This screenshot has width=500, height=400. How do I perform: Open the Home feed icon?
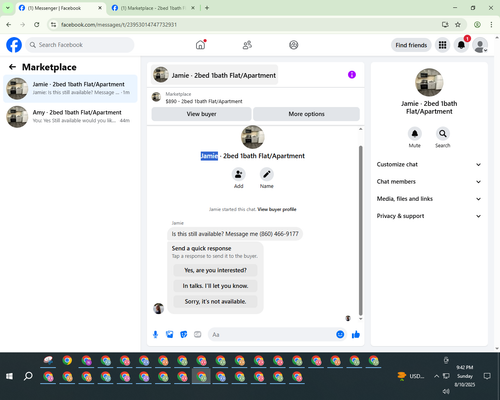(200, 45)
